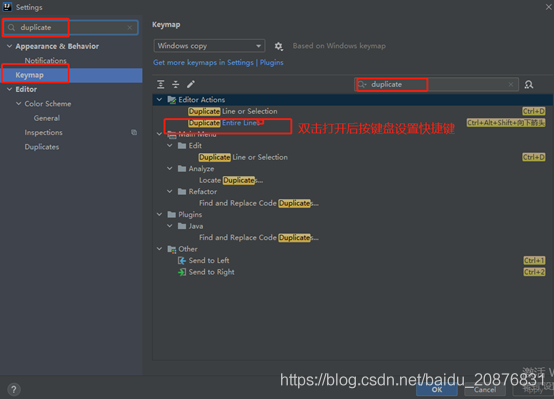
Task: Select the Send to Right action
Action: (x=211, y=272)
